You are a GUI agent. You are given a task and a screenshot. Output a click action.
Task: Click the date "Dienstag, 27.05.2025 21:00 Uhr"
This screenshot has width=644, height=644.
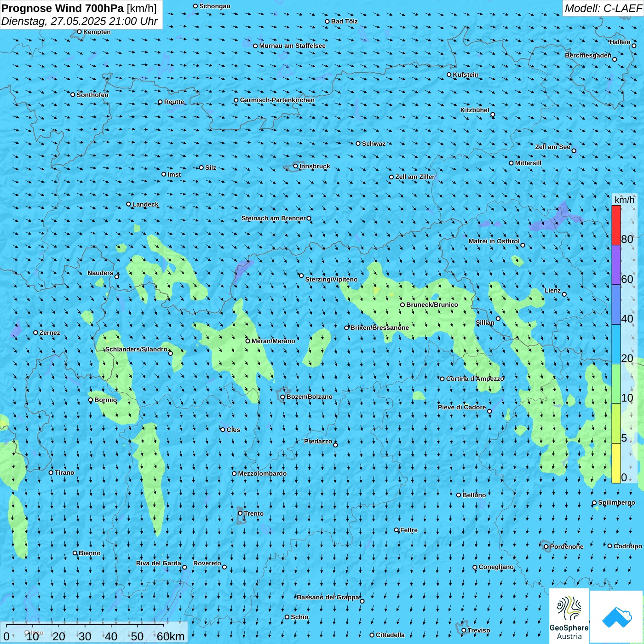pyautogui.click(x=80, y=21)
